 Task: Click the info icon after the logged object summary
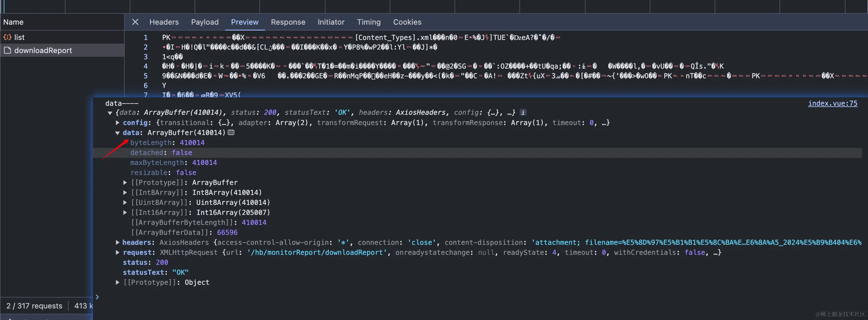523,112
